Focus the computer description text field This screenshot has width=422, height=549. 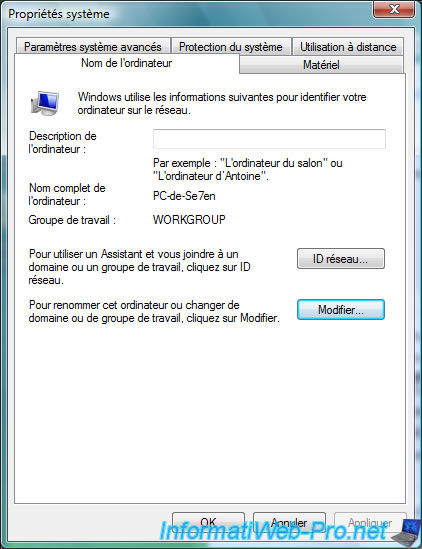click(x=269, y=139)
